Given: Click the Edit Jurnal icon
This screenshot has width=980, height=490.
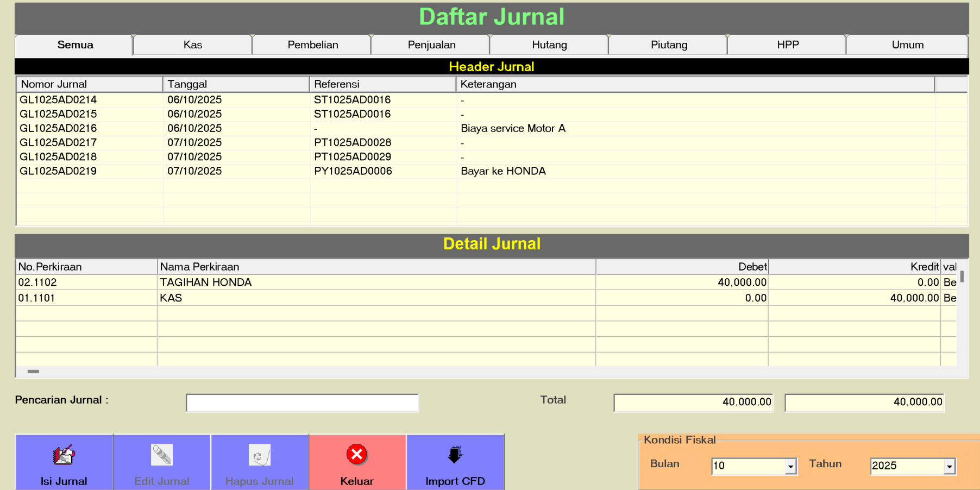Looking at the screenshot, I should (x=161, y=455).
